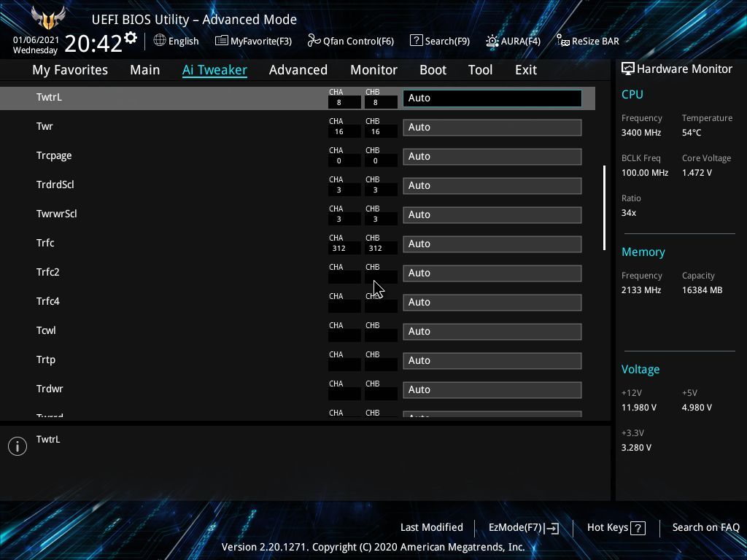Select the Twr setting label

tap(44, 126)
